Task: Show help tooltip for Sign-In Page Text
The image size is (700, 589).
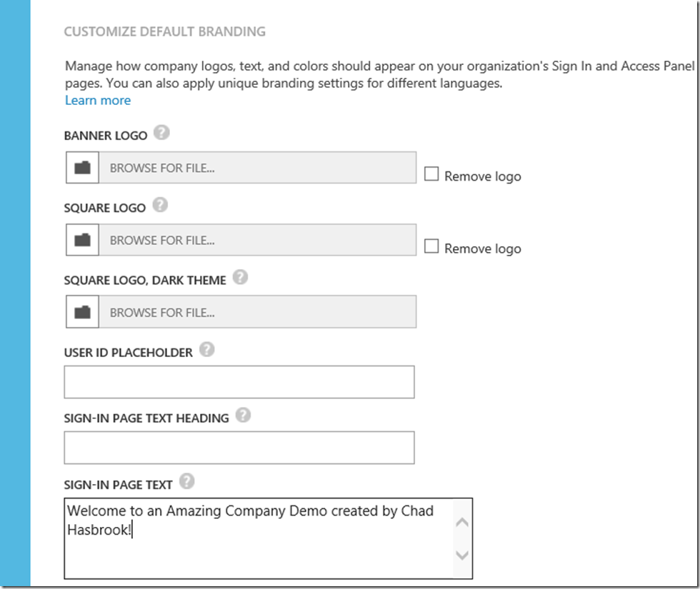Action: point(187,482)
